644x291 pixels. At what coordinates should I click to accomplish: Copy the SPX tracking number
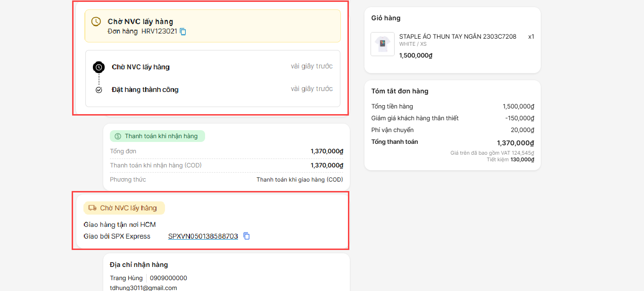tap(247, 236)
